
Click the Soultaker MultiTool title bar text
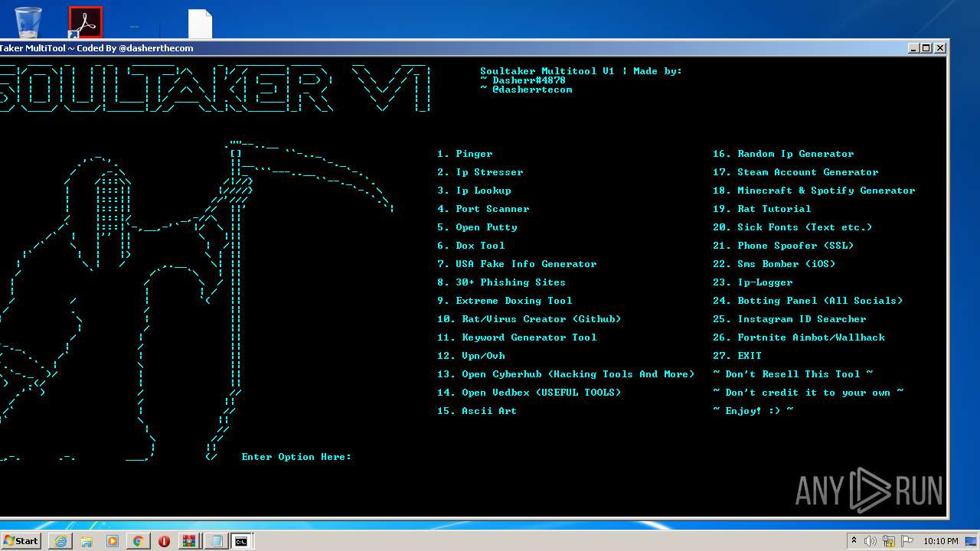point(96,48)
